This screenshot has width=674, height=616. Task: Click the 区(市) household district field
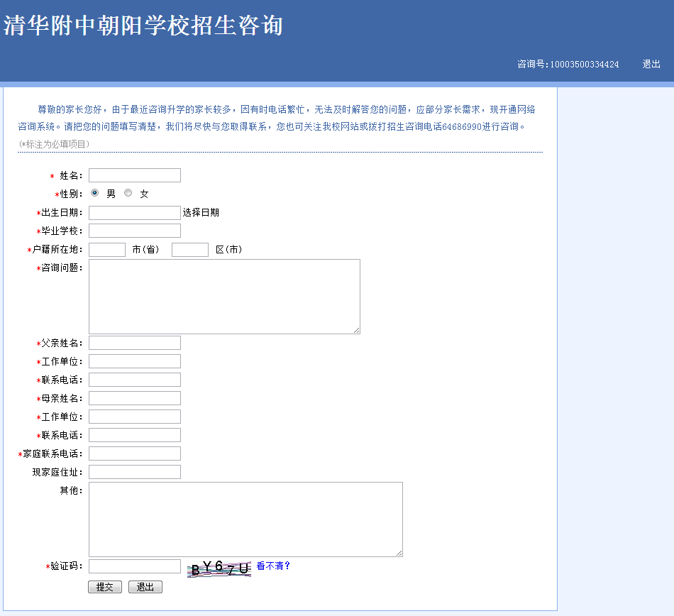point(190,250)
